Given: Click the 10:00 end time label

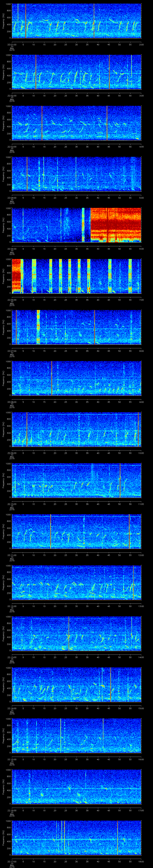Looking at the screenshot, I should [141, 453].
